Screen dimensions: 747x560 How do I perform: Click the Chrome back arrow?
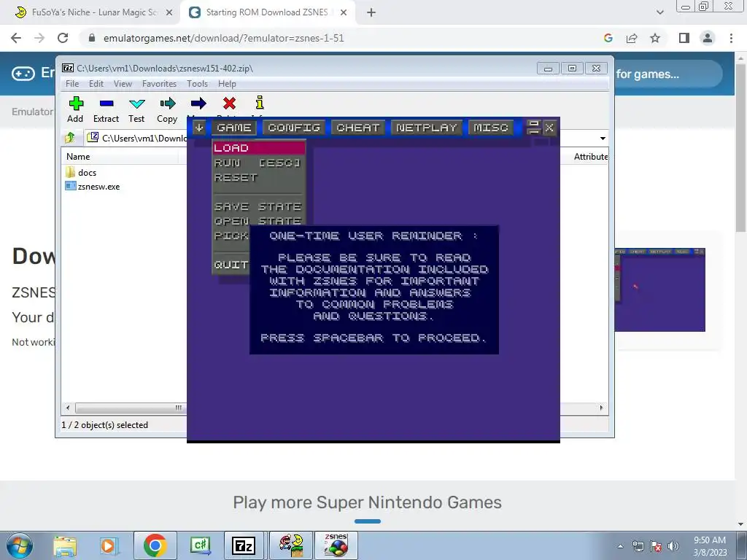coord(16,38)
